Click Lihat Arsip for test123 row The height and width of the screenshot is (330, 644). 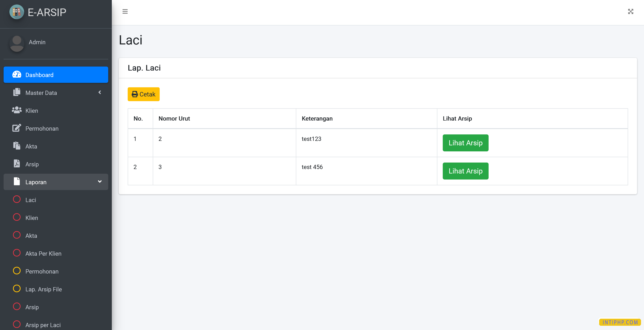point(465,143)
